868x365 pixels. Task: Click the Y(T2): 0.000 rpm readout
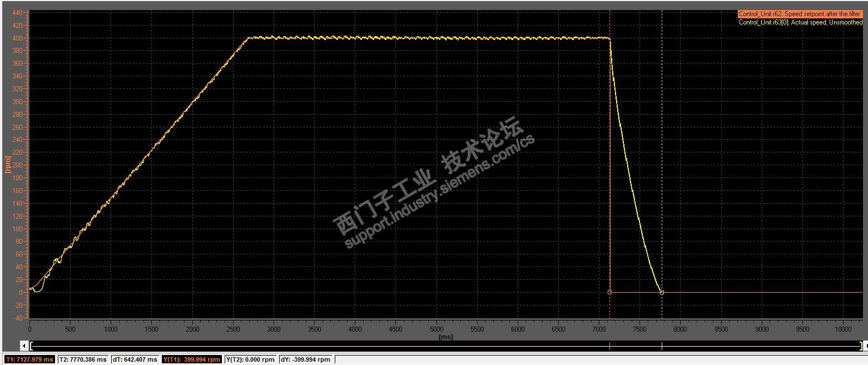(x=250, y=359)
